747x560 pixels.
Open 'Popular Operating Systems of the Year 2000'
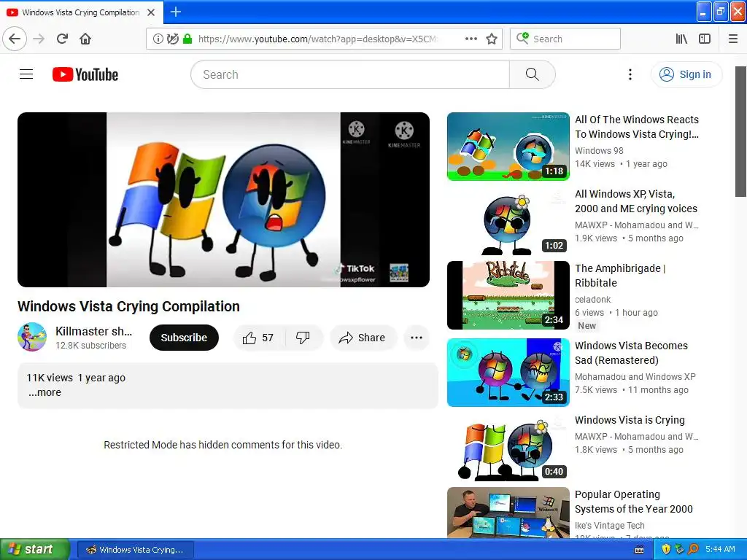(x=634, y=502)
